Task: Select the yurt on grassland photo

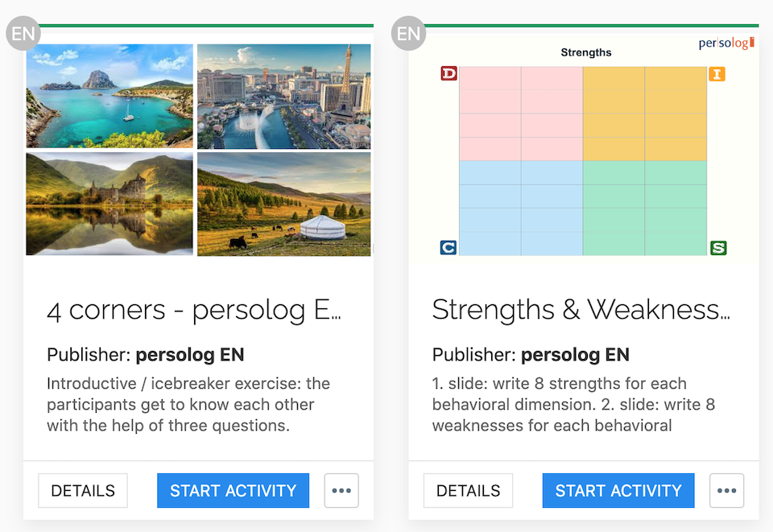Action: 284,204
